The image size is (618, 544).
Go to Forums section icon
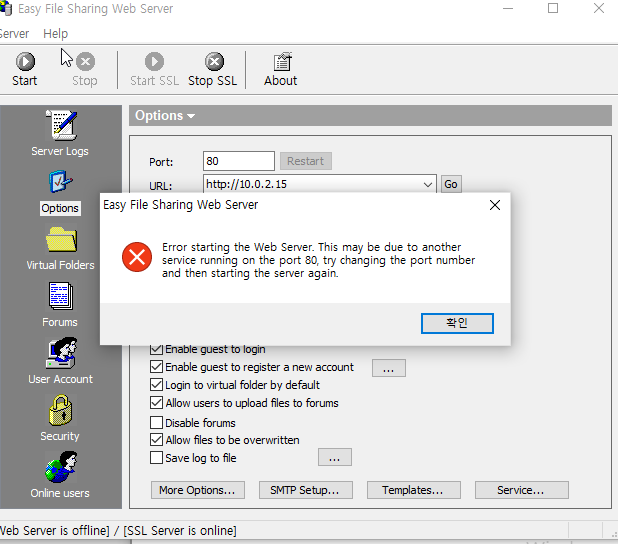pyautogui.click(x=60, y=296)
